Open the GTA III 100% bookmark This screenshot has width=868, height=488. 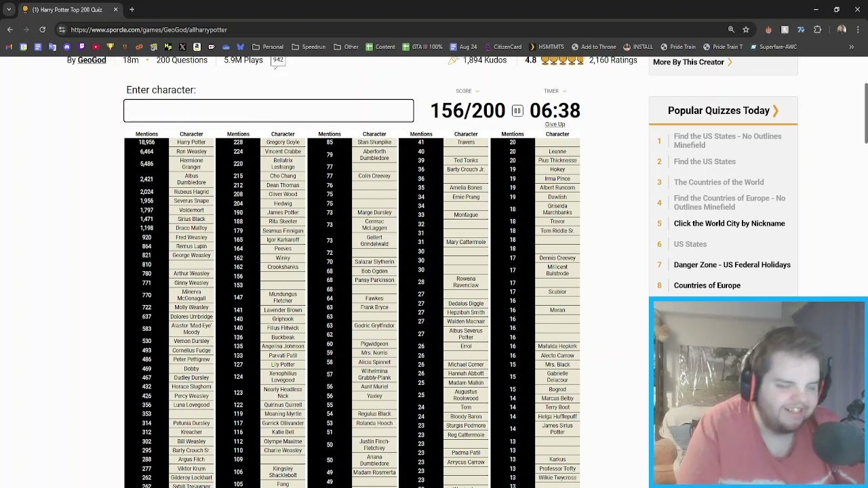click(422, 47)
